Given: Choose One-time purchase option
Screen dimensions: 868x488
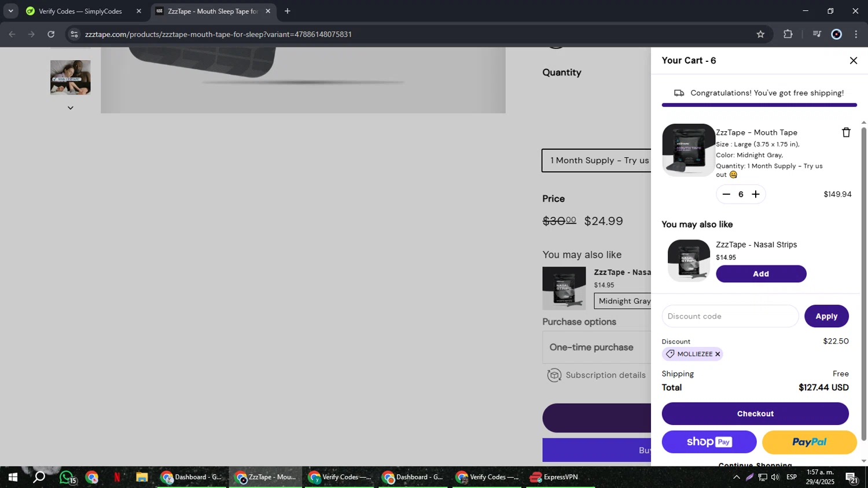Looking at the screenshot, I should pos(597,347).
